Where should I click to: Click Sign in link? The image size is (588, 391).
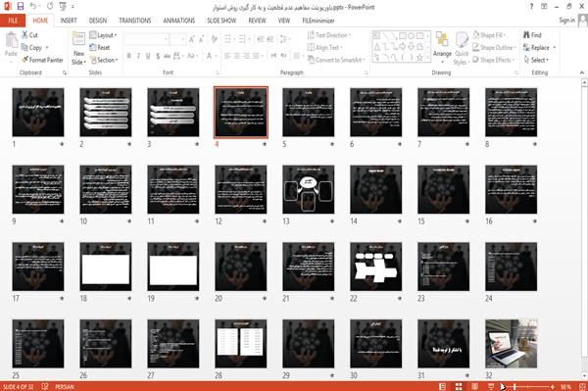pos(566,21)
